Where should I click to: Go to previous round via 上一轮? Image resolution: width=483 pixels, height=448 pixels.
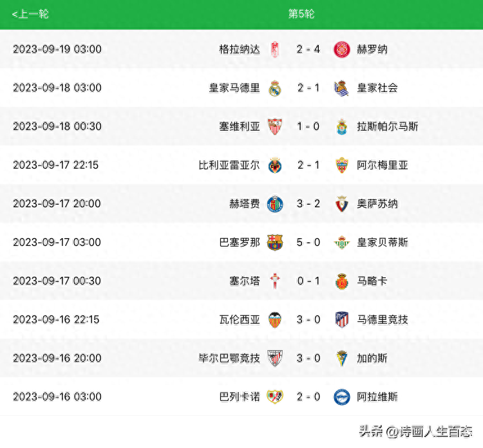pos(30,14)
